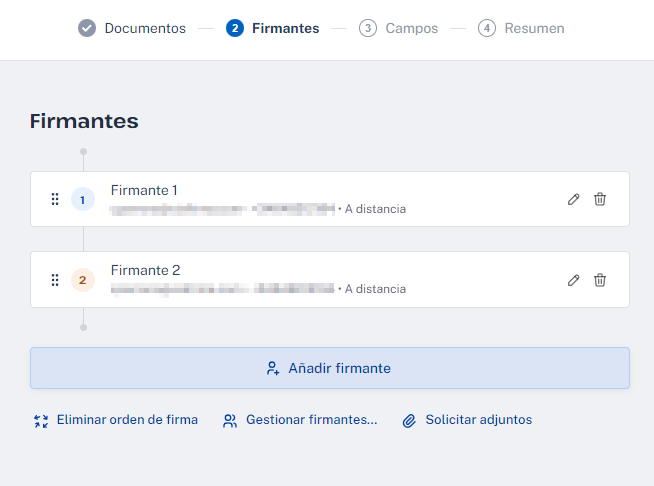654x486 pixels.
Task: Click the arrows icon beside Eliminar orden de firma
Action: coord(41,421)
